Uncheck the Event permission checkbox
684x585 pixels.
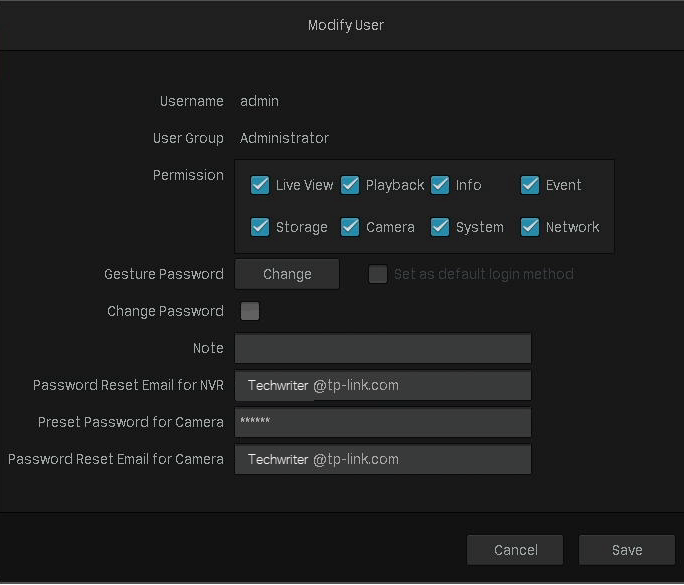coord(530,185)
